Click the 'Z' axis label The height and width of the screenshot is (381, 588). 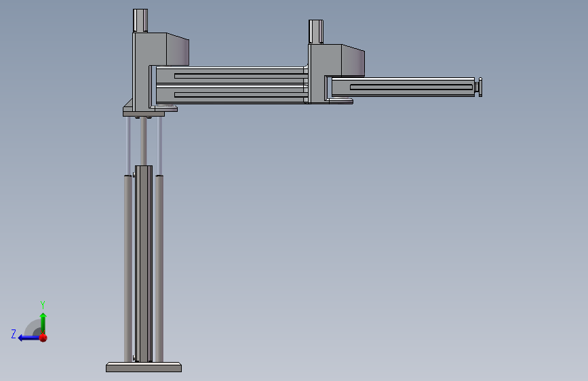click(14, 334)
